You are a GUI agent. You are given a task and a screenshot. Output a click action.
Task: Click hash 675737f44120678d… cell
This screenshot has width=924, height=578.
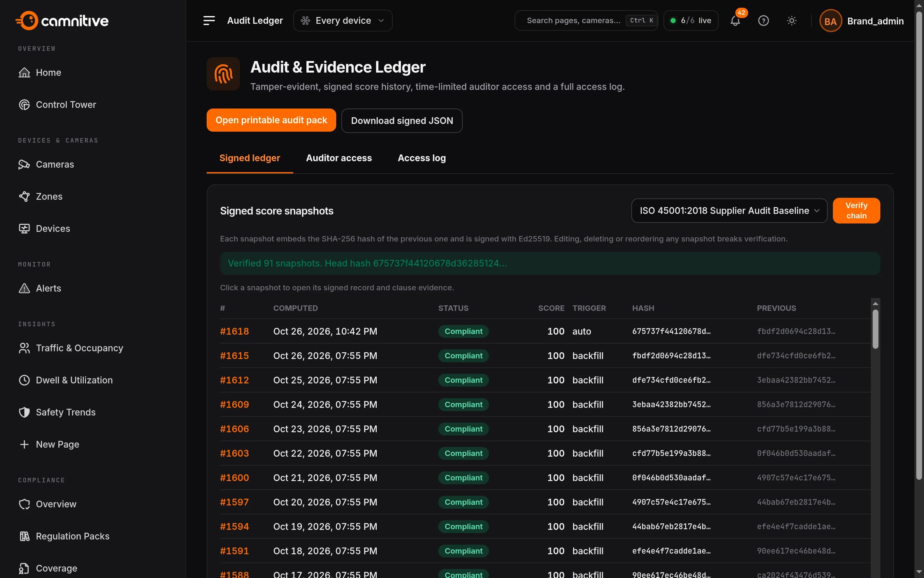click(671, 331)
